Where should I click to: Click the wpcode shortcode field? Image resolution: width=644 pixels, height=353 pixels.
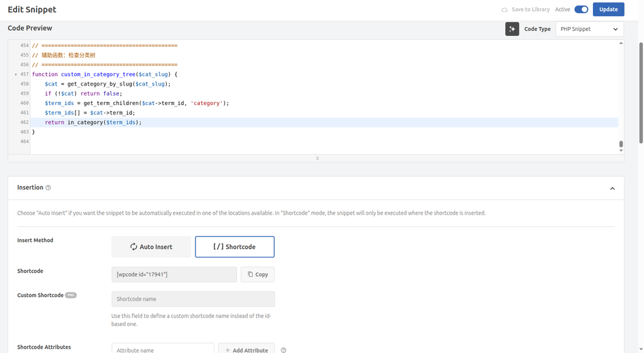174,274
